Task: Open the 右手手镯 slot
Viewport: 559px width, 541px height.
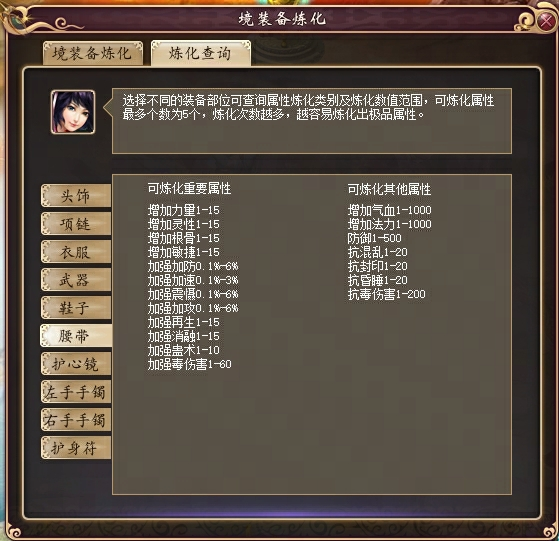Action: [x=76, y=419]
